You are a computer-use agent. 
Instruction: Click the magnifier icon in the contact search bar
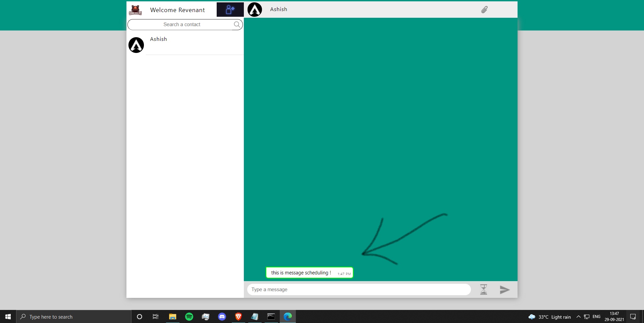(237, 24)
